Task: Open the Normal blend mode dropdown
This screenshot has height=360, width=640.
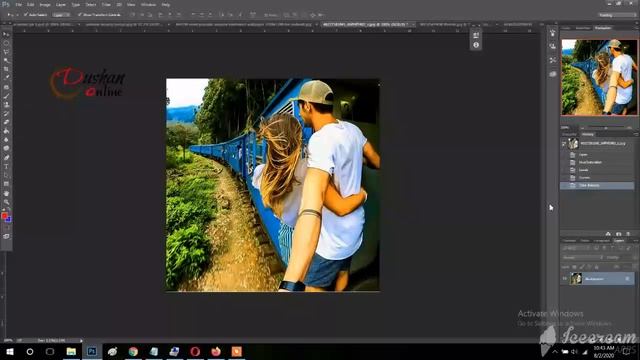Action: pyautogui.click(x=582, y=258)
